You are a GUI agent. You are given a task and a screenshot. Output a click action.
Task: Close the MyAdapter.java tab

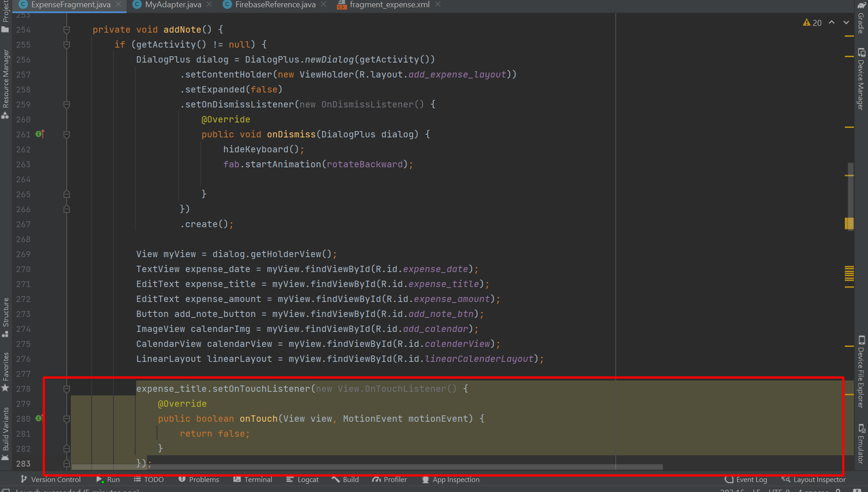[x=209, y=5]
